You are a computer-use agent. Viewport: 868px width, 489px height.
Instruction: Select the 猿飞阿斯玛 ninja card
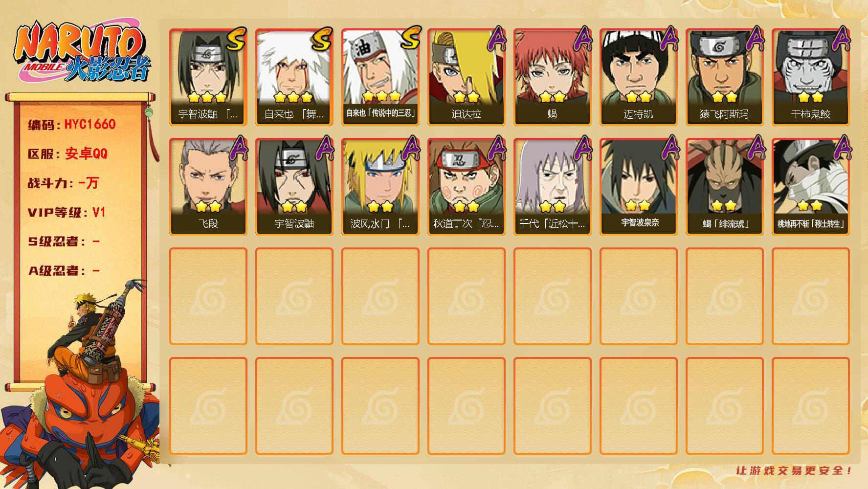coord(724,77)
